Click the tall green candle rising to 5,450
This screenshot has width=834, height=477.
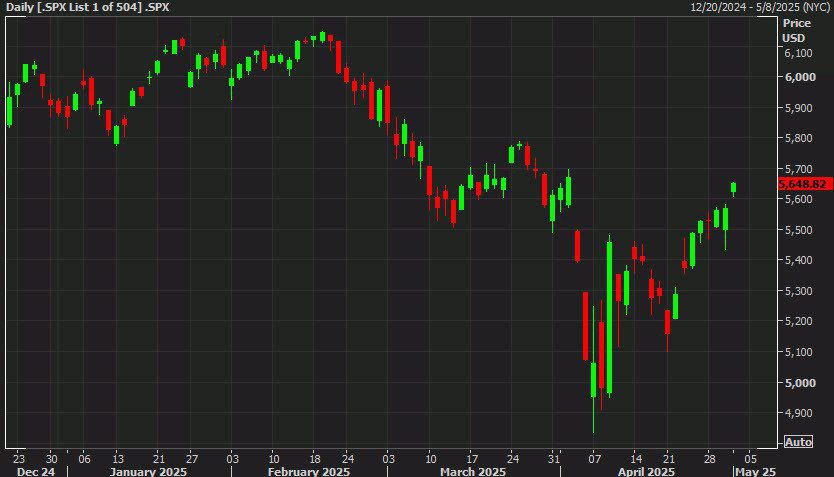[x=610, y=317]
